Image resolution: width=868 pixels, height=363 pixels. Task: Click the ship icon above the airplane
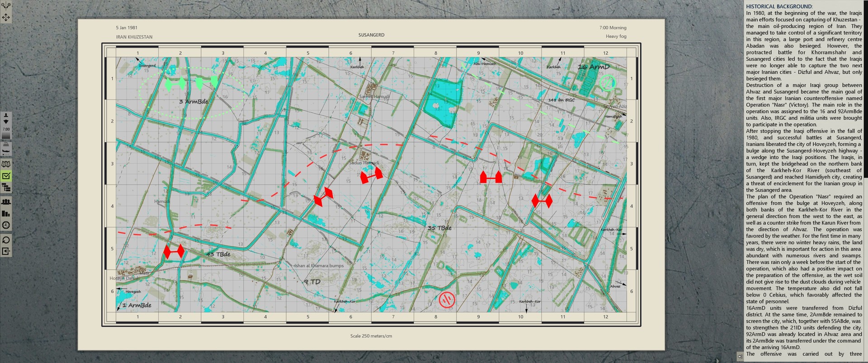tap(6, 146)
